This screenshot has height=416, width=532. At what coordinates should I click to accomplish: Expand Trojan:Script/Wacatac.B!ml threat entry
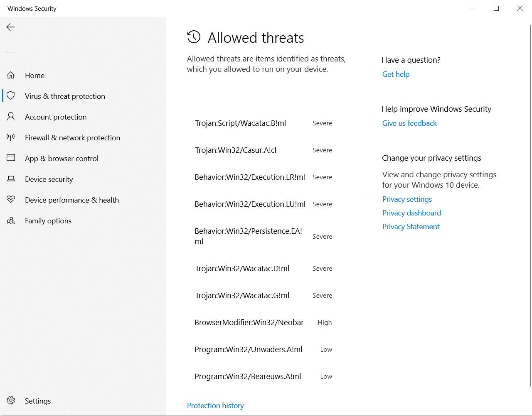[264, 123]
